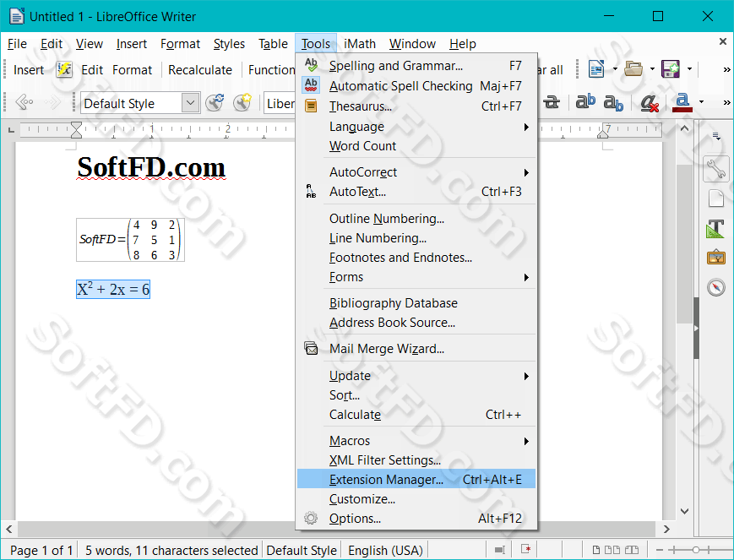The image size is (734, 560).
Task: Open the iMath menu
Action: (360, 44)
